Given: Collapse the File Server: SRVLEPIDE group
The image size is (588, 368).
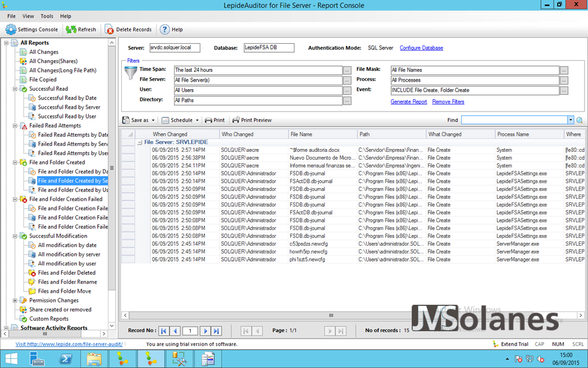Looking at the screenshot, I should click(x=140, y=143).
